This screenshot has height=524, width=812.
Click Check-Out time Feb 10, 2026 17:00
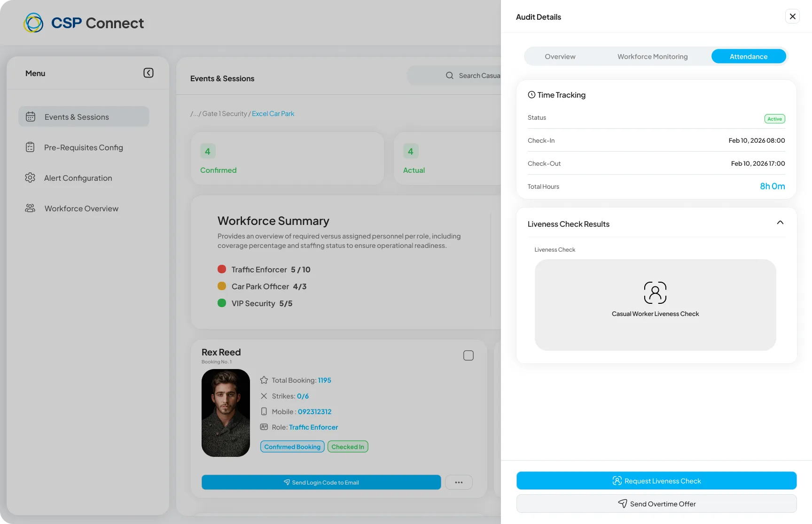coord(758,163)
